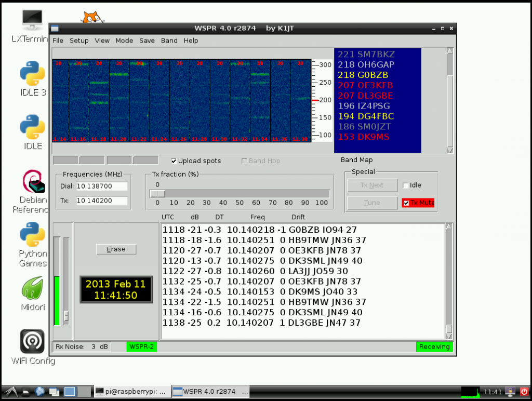This screenshot has height=401, width=532.
Task: Launch IDLE 3 from the desktop
Action: pyautogui.click(x=31, y=73)
